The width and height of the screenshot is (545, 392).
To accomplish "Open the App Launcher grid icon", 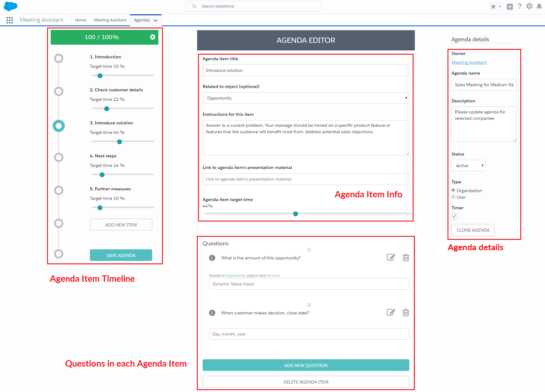I will [x=10, y=20].
